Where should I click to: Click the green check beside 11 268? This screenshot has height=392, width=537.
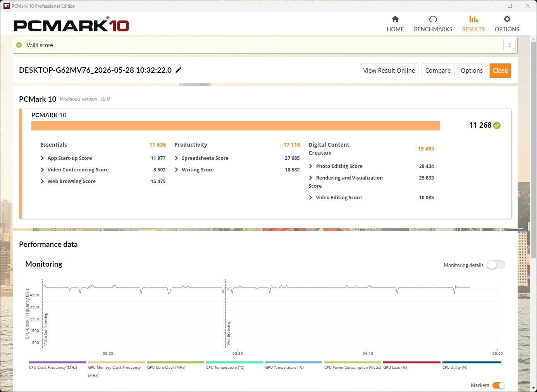[497, 125]
